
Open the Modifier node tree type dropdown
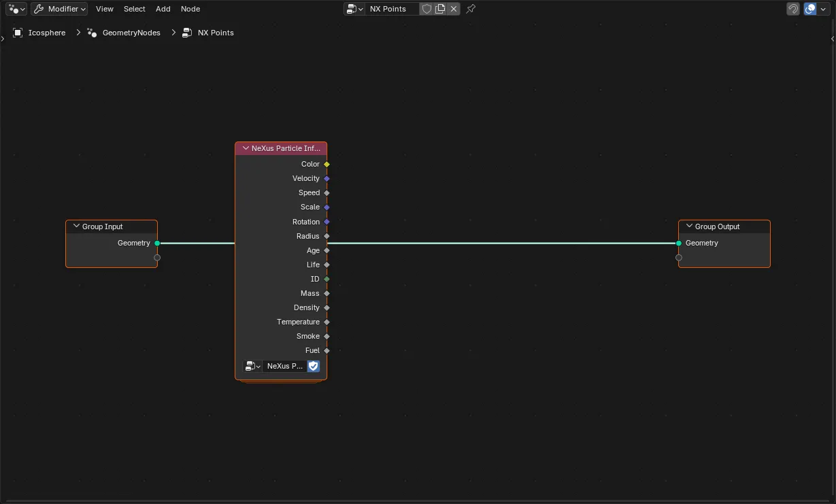[59, 9]
